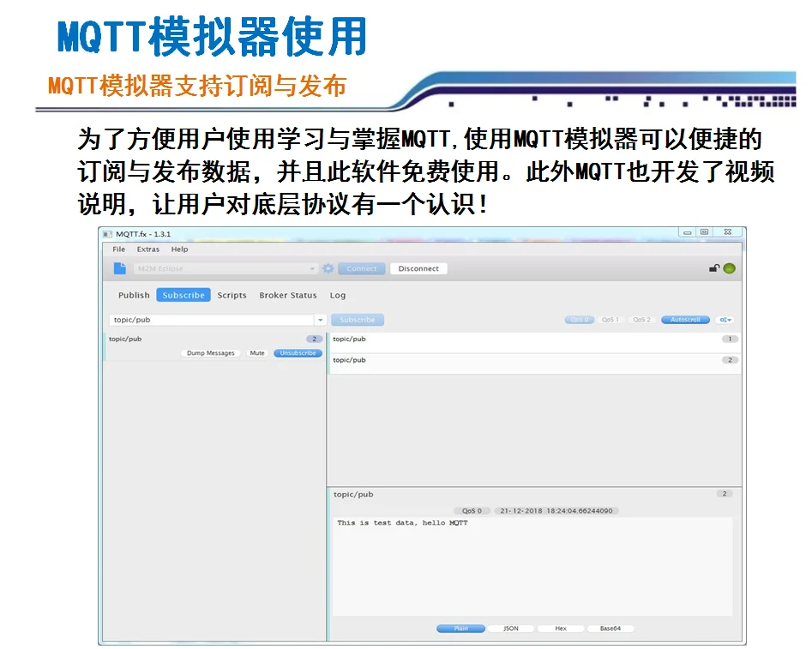
Task: Open connection settings via the gear icon
Action: tap(328, 268)
